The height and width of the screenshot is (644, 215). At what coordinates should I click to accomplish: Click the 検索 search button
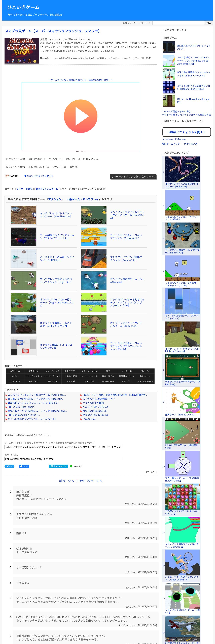(x=209, y=23)
